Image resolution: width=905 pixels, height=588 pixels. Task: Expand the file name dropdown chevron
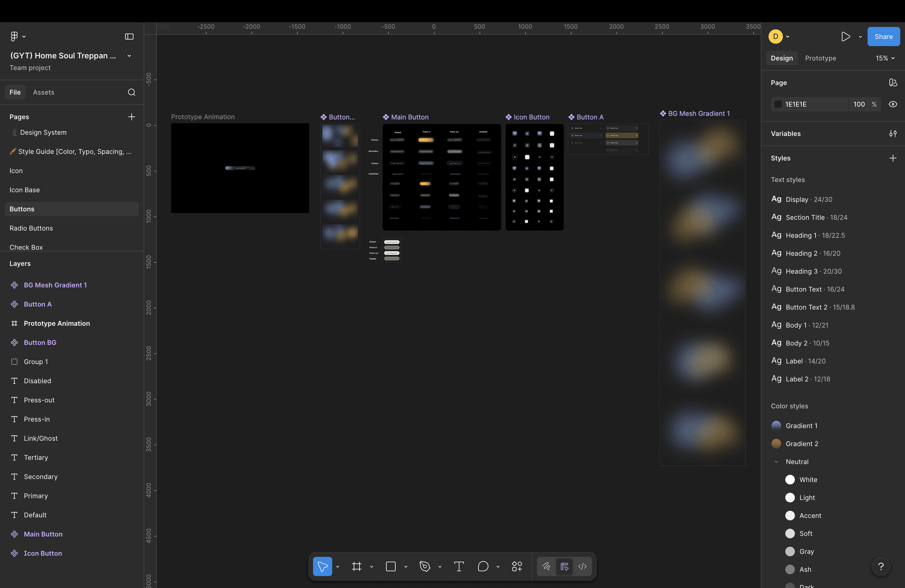click(129, 56)
